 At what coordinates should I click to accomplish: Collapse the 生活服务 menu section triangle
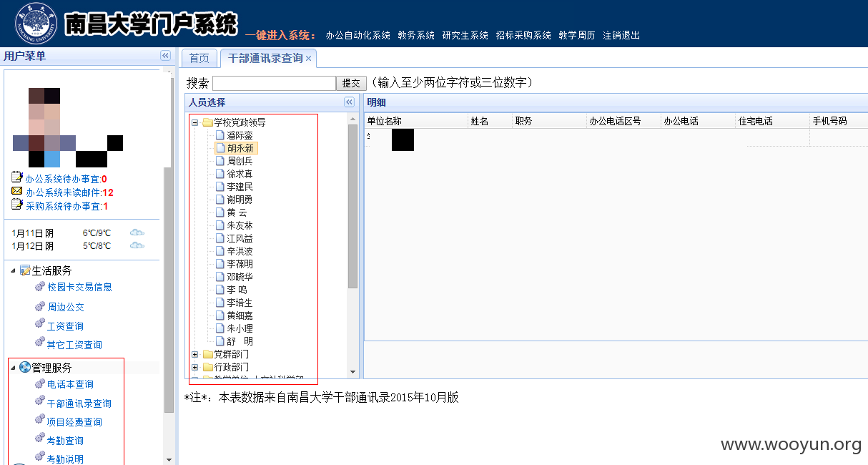13,271
